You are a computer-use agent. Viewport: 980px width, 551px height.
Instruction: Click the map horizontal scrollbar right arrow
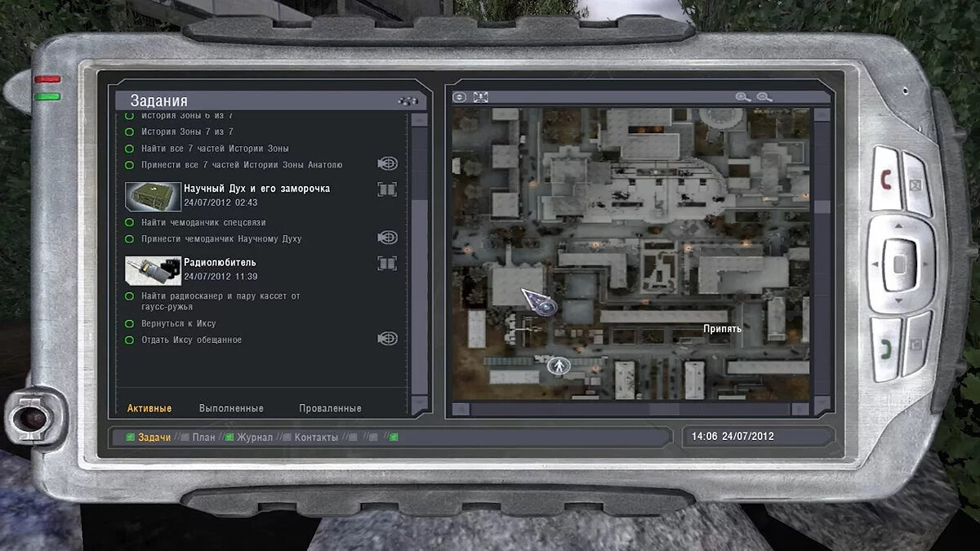(x=801, y=409)
